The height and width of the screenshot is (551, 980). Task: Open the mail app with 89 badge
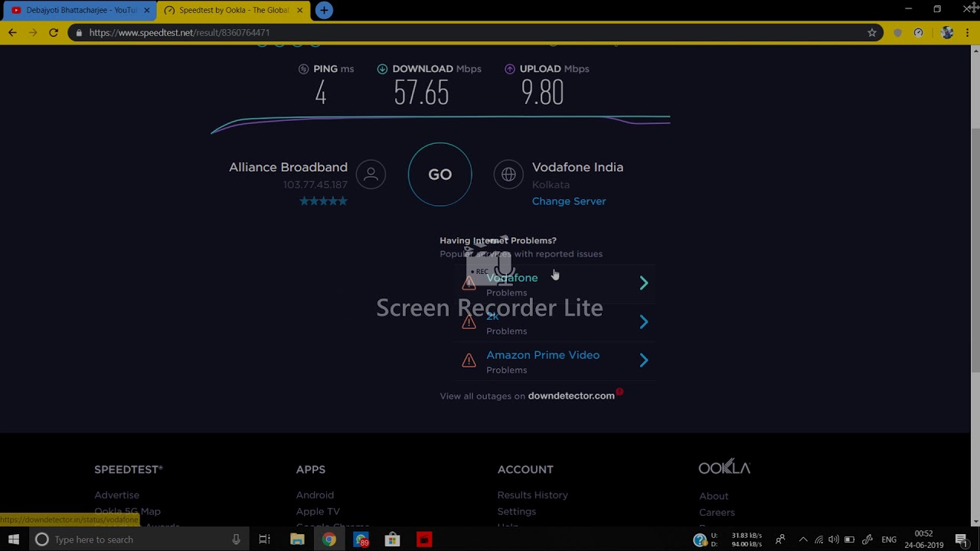click(x=361, y=540)
